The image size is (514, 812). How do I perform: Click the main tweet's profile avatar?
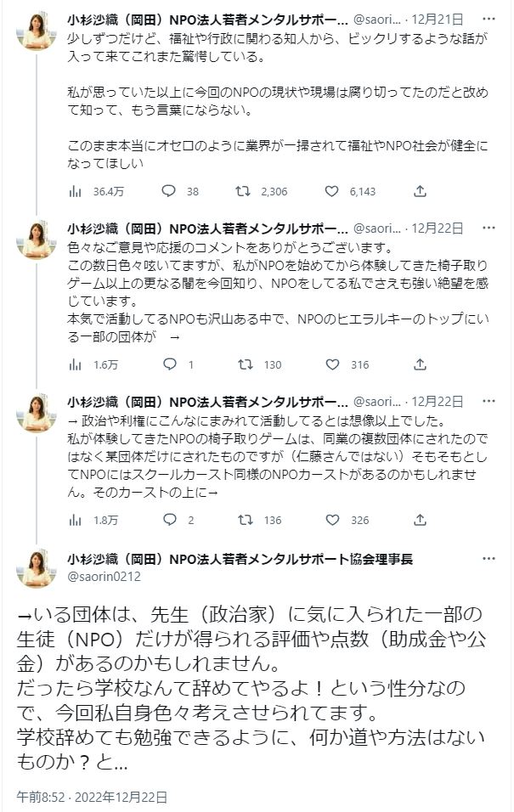pyautogui.click(x=37, y=567)
